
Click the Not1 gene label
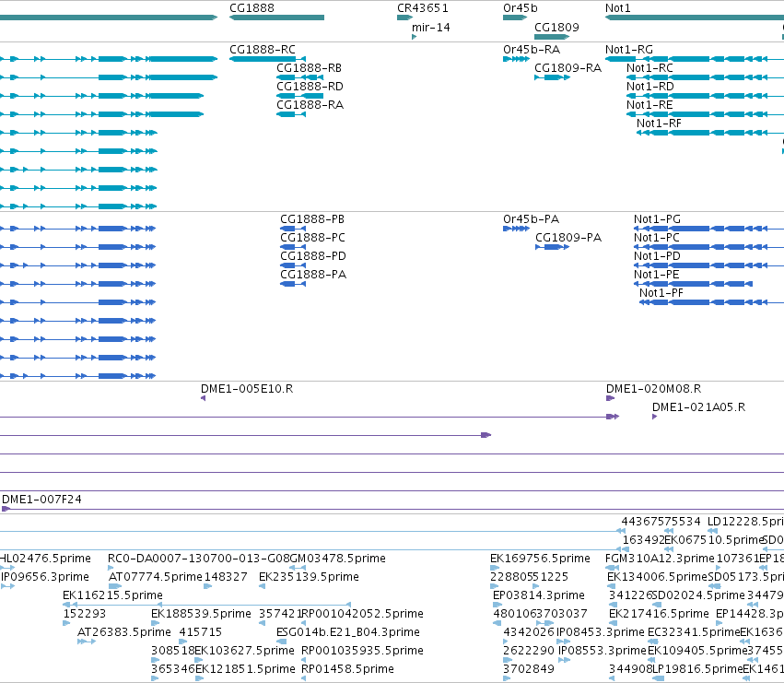coord(618,8)
